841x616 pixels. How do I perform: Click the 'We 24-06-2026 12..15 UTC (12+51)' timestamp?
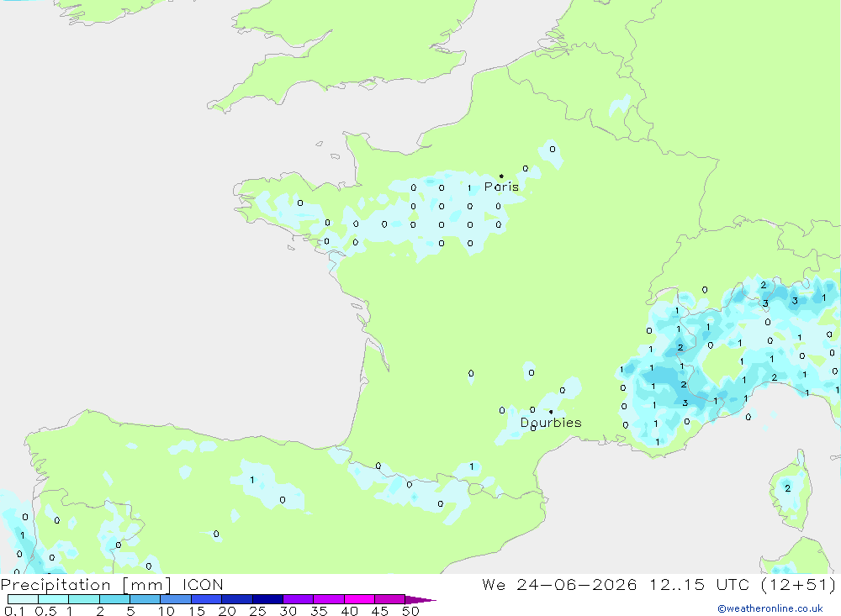pyautogui.click(x=659, y=584)
